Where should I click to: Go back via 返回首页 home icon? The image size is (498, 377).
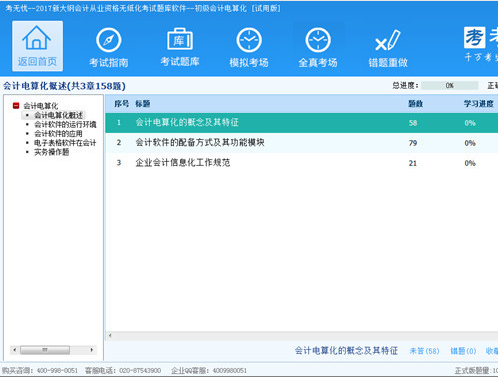[x=37, y=46]
